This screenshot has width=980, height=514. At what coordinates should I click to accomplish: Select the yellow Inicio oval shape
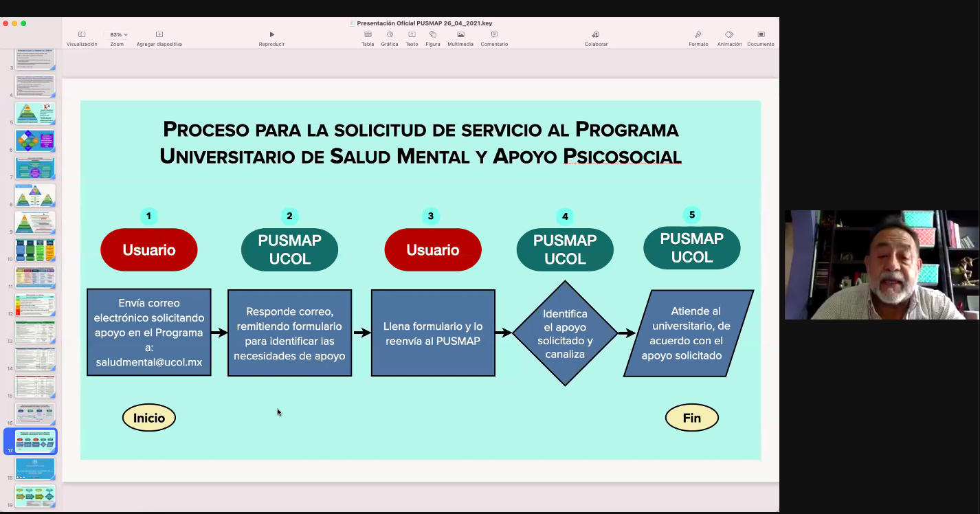click(149, 418)
